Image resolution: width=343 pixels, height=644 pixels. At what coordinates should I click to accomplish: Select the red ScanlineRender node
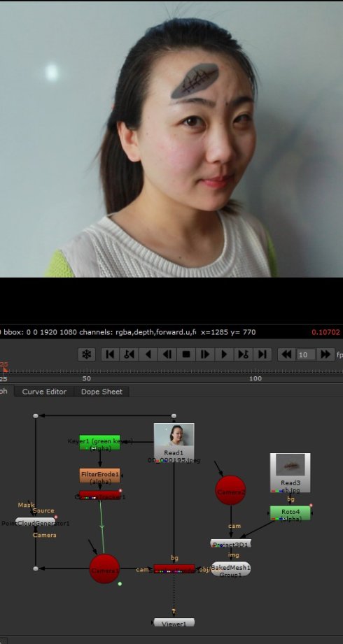click(174, 569)
